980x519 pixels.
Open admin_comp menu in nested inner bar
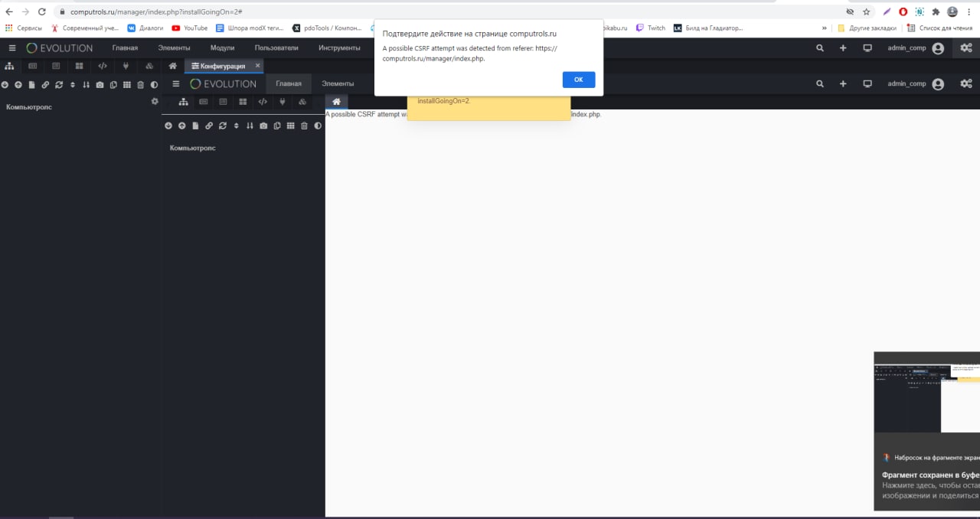pos(915,83)
